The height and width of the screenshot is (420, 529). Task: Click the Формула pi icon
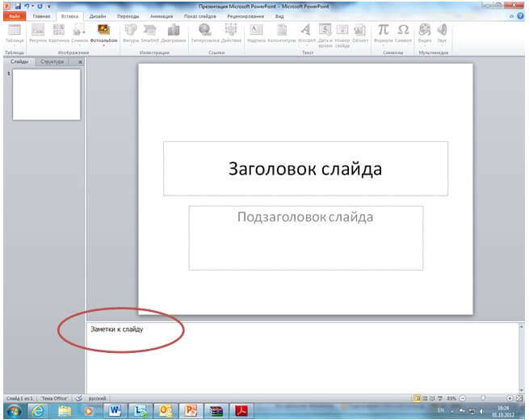pyautogui.click(x=383, y=31)
